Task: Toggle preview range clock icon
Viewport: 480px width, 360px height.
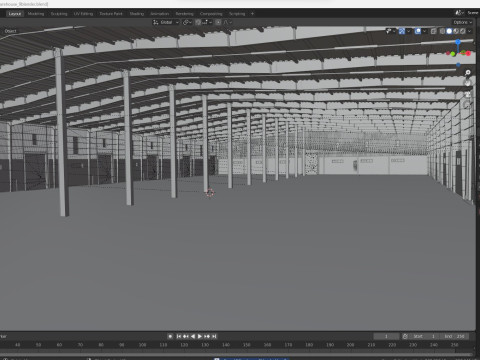Action: tap(405, 336)
